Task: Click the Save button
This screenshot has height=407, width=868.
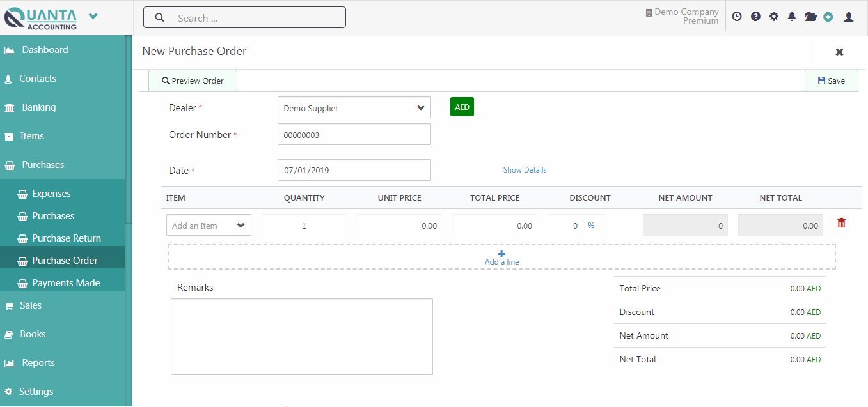Action: point(831,81)
